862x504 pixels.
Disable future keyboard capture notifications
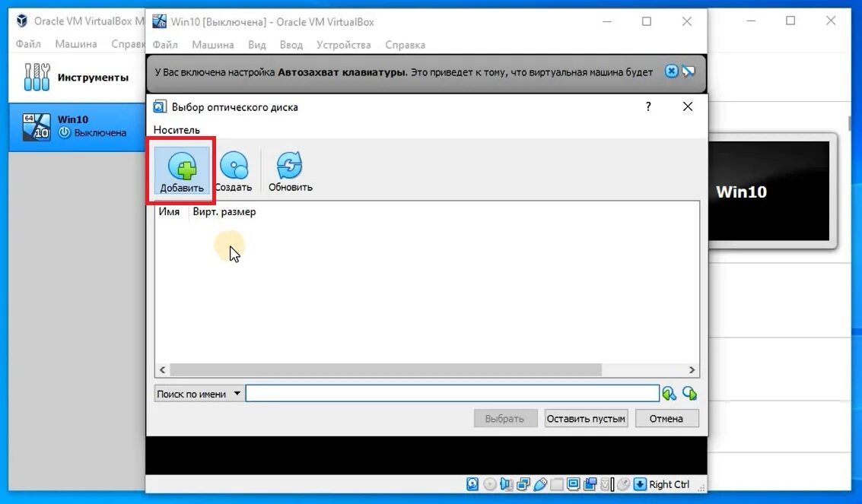(689, 71)
